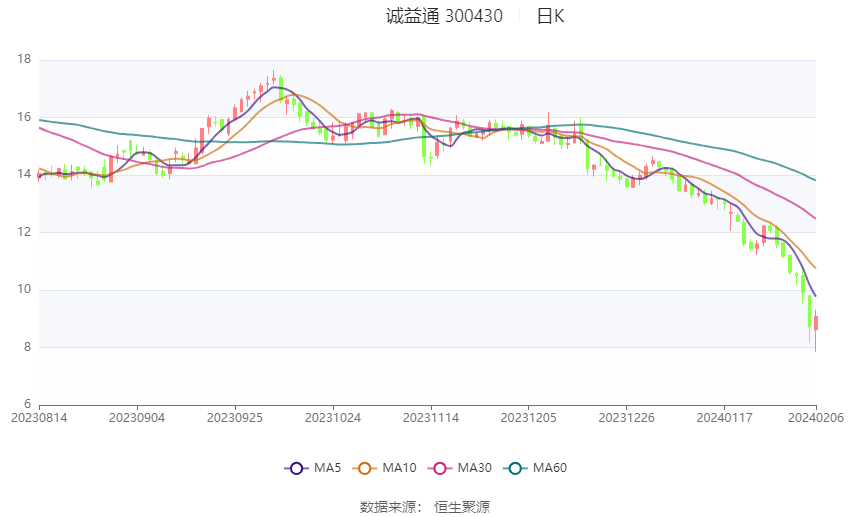
Task: Click the 20240206 date axis label
Action: (816, 418)
